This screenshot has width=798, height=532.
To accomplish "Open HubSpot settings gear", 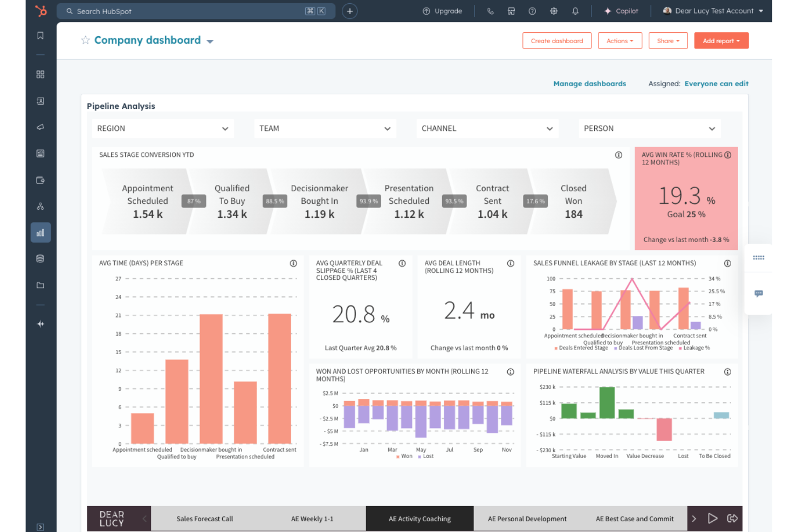I will coord(553,11).
